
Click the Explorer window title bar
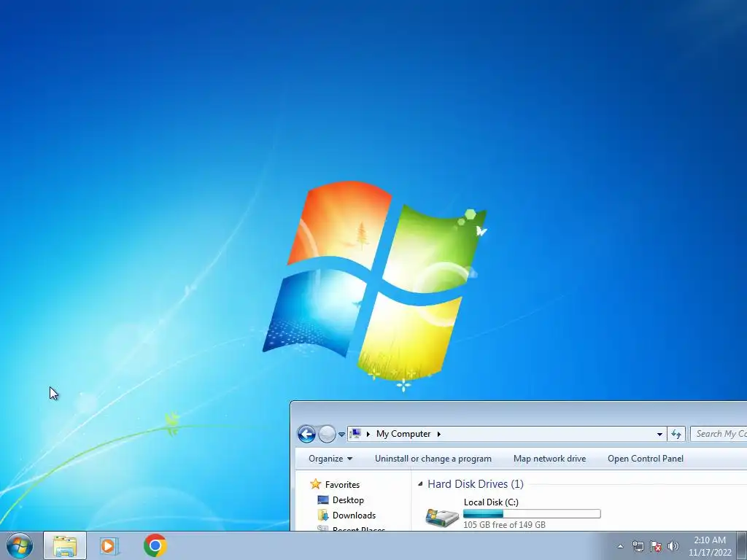(x=519, y=413)
